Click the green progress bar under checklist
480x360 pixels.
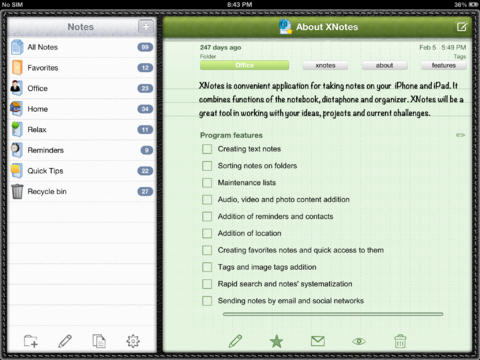pyautogui.click(x=333, y=314)
